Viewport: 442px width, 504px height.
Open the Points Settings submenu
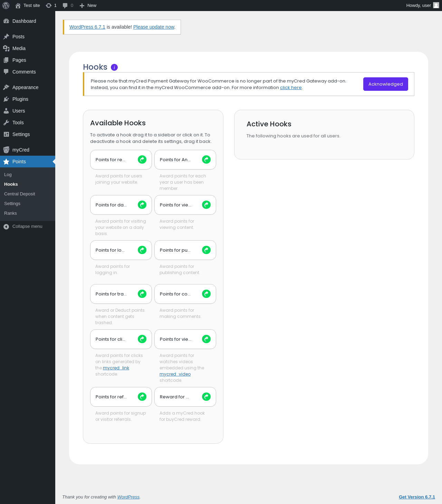(x=28, y=204)
